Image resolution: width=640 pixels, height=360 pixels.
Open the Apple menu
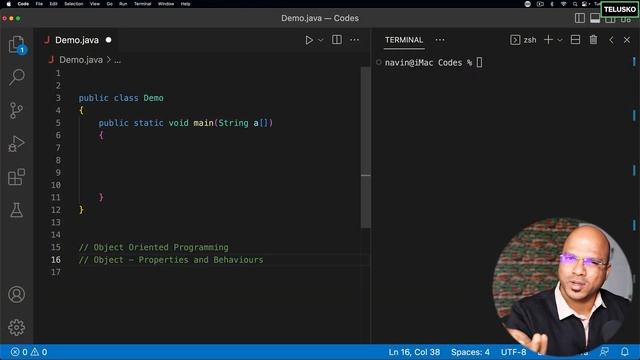9,4
